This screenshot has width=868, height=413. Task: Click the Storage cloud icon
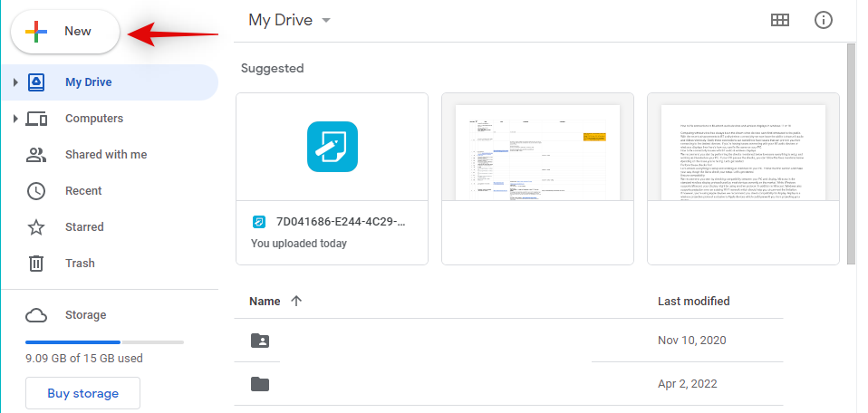pyautogui.click(x=36, y=315)
